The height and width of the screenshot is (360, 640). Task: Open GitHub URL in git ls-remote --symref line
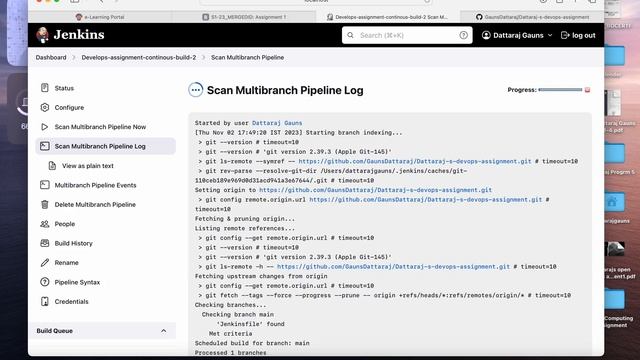point(415,161)
